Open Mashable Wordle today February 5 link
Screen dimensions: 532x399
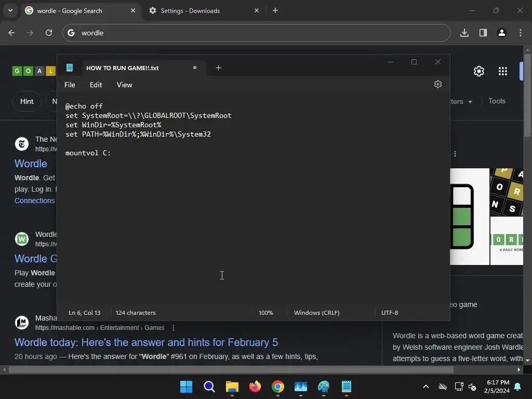tap(146, 342)
